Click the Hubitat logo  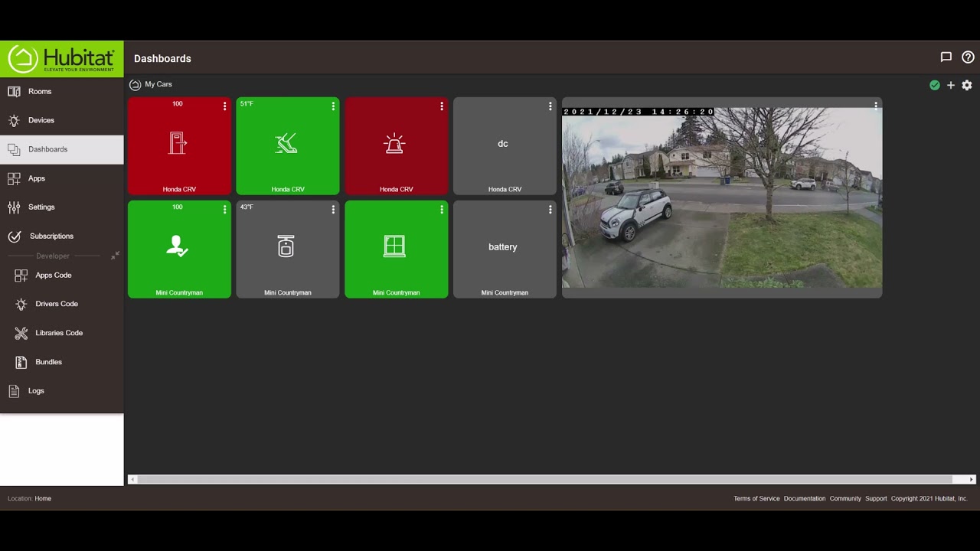pos(61,59)
